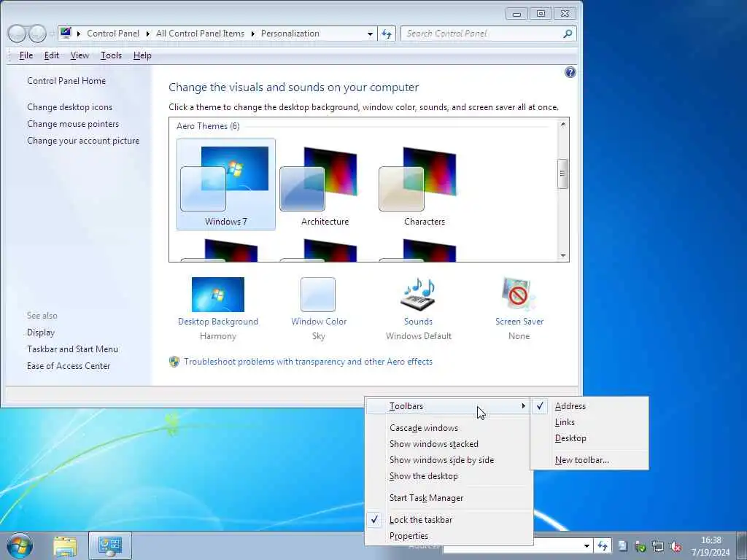This screenshot has height=560, width=747.
Task: Click the shield icon beside Troubleshoot link
Action: coord(174,362)
